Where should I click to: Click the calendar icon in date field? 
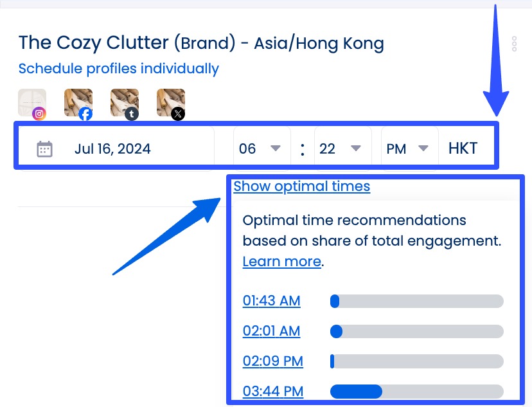click(x=44, y=149)
